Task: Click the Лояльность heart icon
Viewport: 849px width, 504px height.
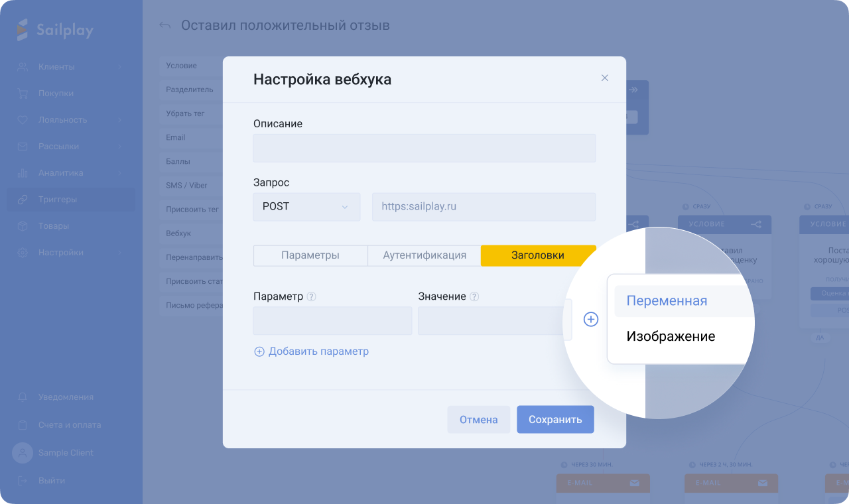Action: [23, 120]
